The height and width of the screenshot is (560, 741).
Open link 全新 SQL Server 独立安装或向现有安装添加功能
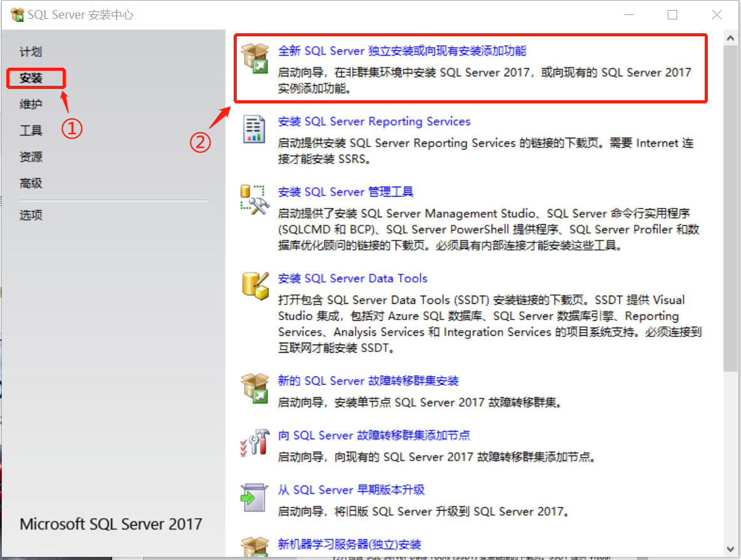point(402,51)
